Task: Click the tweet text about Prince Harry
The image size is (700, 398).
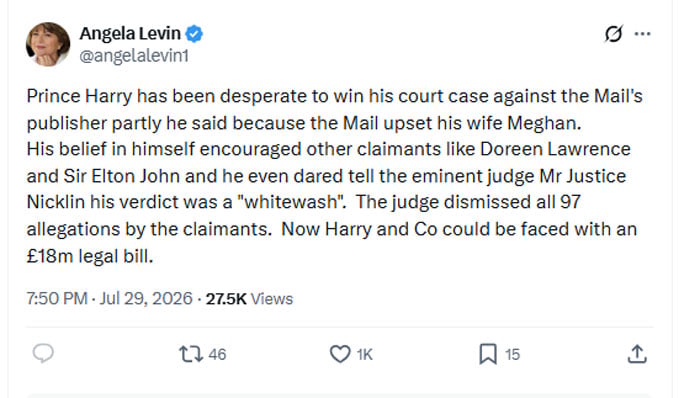Action: pos(334,176)
